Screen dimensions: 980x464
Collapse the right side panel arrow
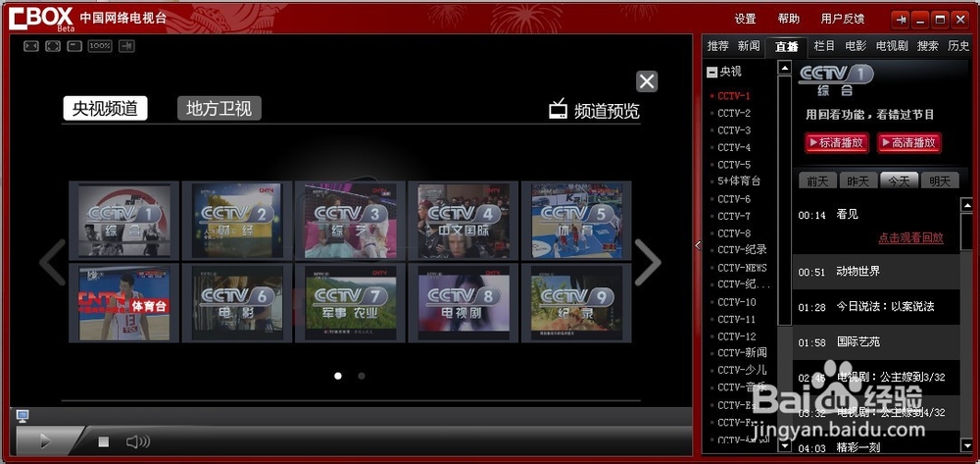click(698, 246)
